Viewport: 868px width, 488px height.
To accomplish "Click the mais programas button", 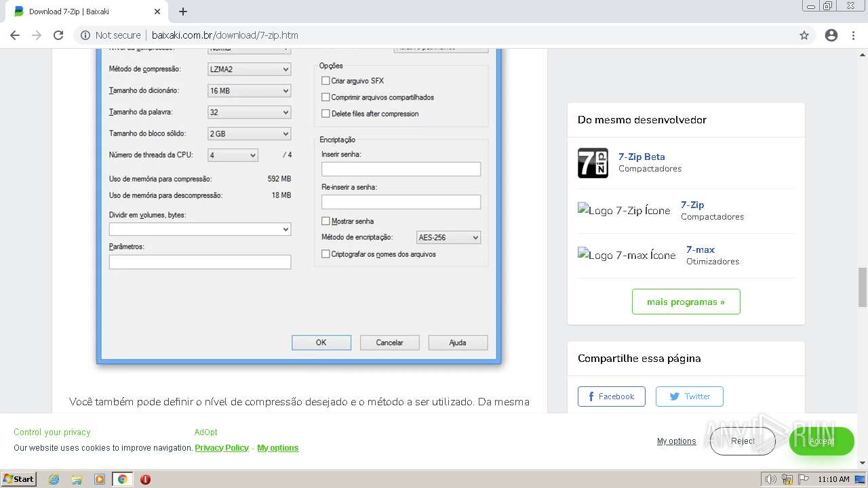I will click(x=686, y=302).
